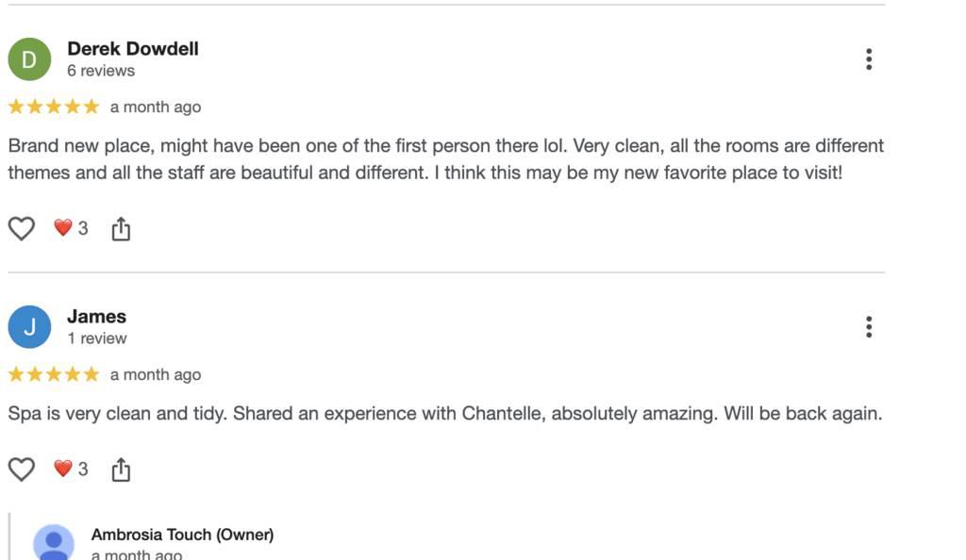
Task: Open James's review three-dot menu
Action: (x=868, y=327)
